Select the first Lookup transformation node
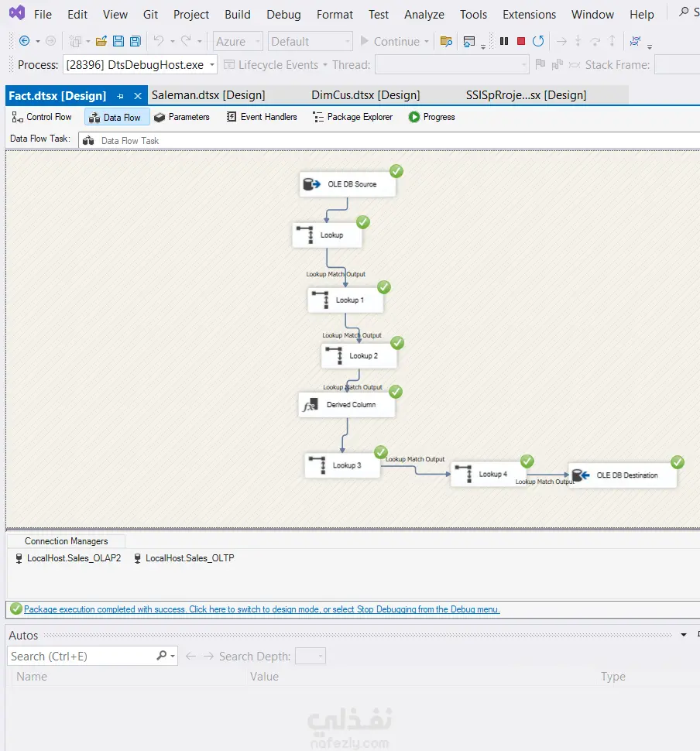Viewport: 700px width, 751px height. [x=328, y=235]
